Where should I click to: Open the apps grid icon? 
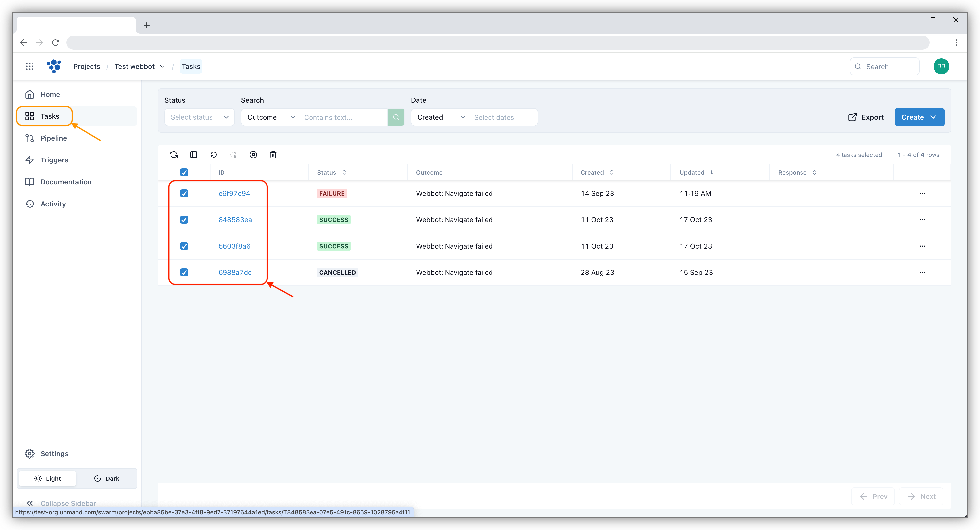click(30, 66)
